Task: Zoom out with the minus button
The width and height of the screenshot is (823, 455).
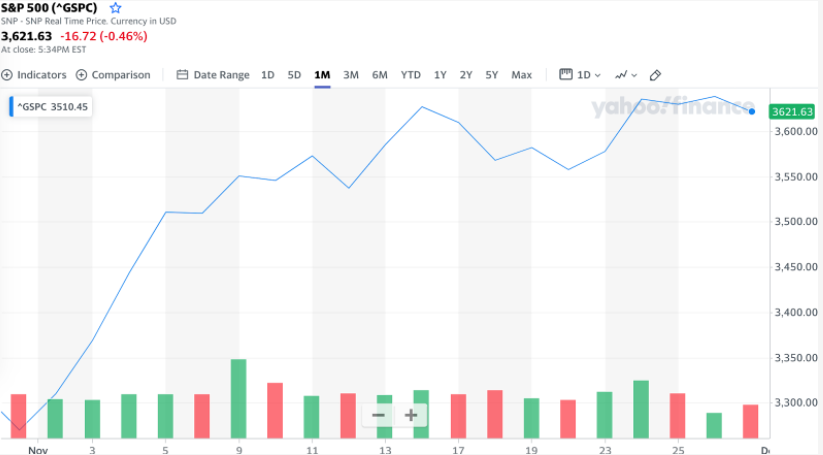Action: tap(378, 415)
